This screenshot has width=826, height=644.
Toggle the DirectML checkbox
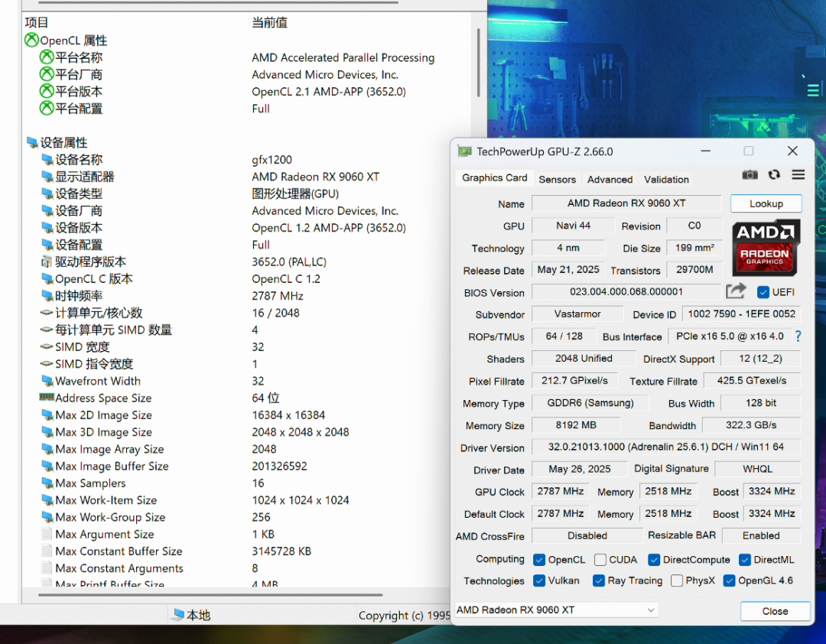pyautogui.click(x=744, y=560)
